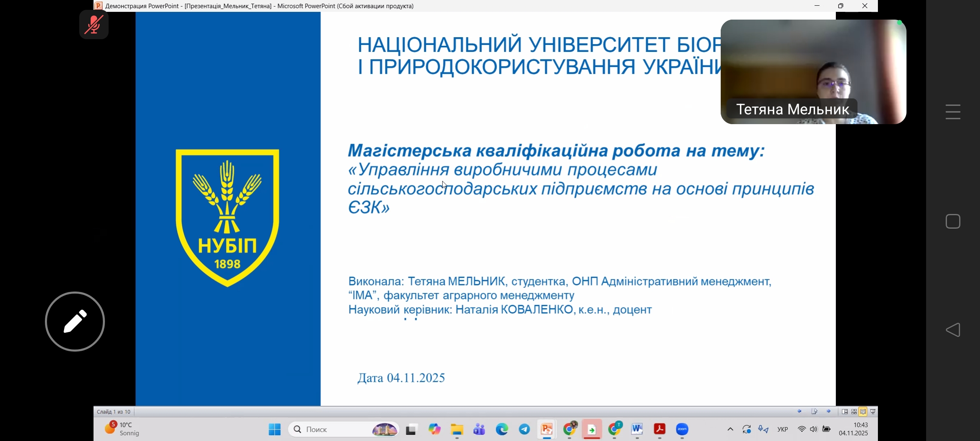The width and height of the screenshot is (980, 441).
Task: Open the clock and date panel
Action: click(853, 429)
